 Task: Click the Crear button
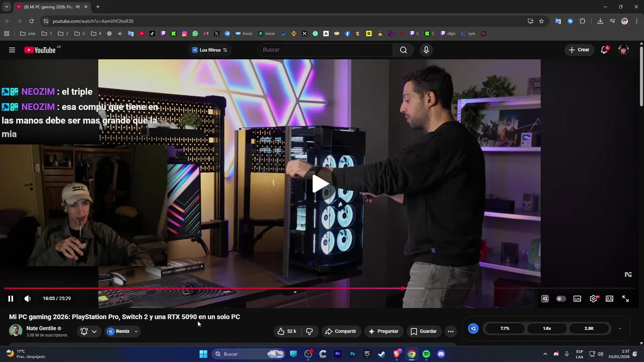[x=579, y=50]
